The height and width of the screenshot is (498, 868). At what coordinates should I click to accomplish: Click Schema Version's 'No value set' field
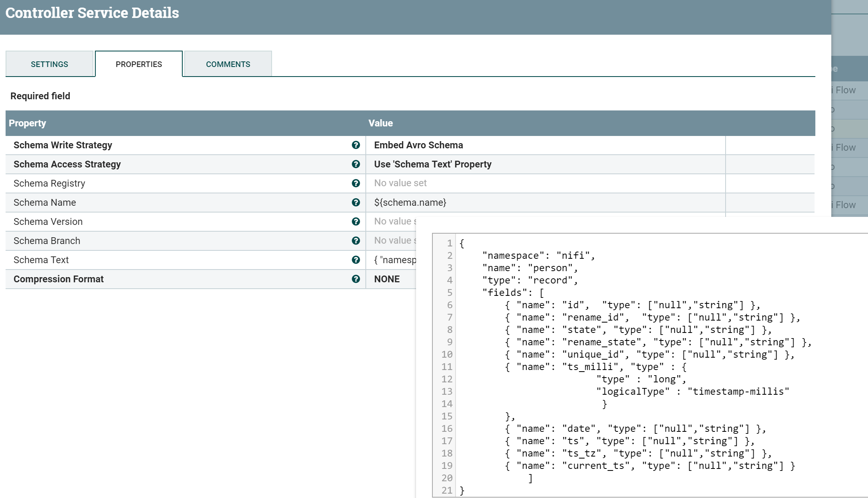click(x=393, y=222)
